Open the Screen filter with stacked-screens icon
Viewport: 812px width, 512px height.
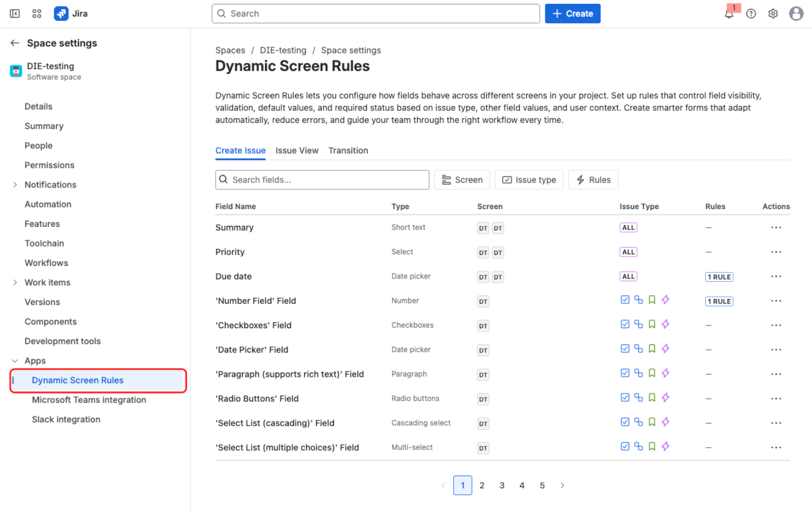[x=462, y=179]
